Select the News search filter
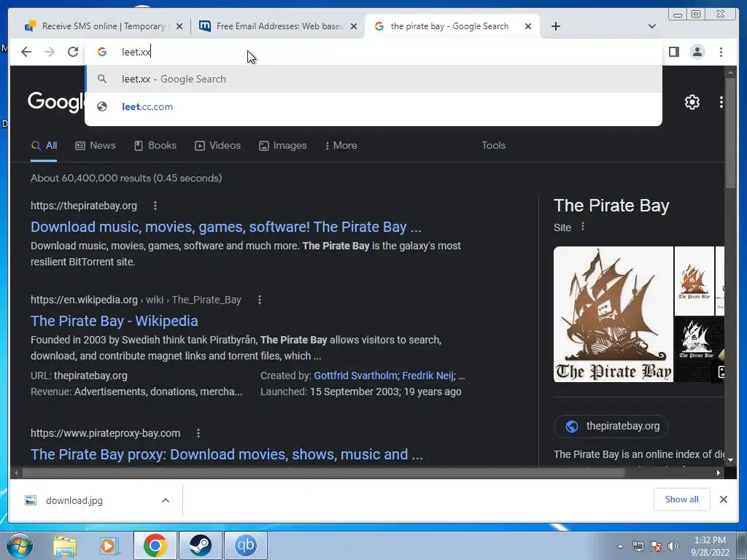The height and width of the screenshot is (560, 747). 96,146
